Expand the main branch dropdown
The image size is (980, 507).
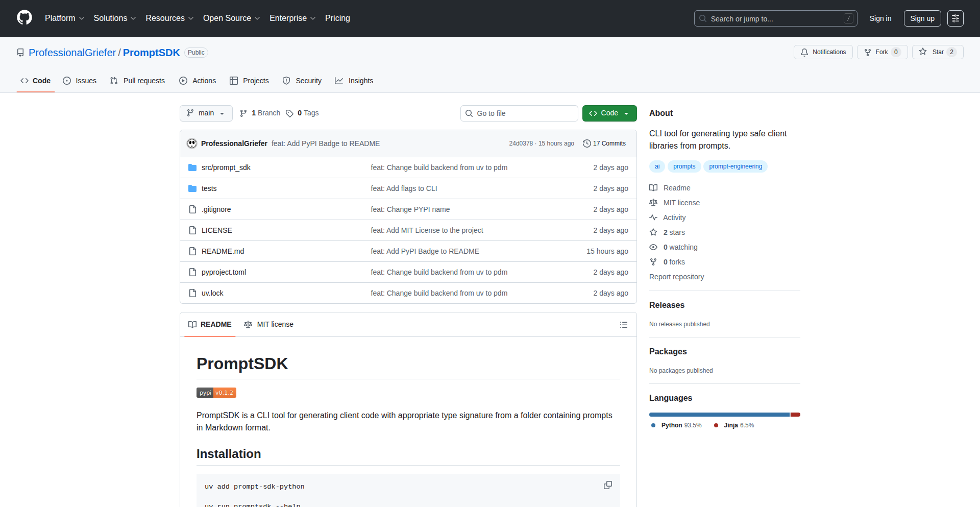point(206,113)
